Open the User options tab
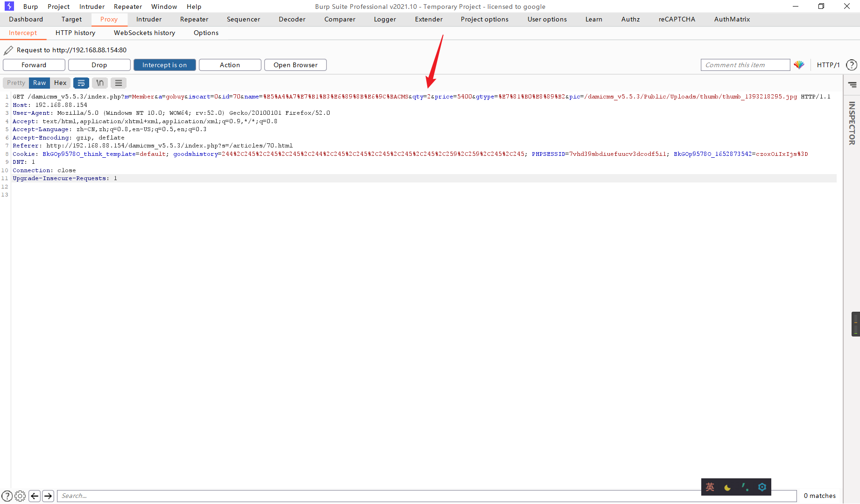 click(x=547, y=19)
